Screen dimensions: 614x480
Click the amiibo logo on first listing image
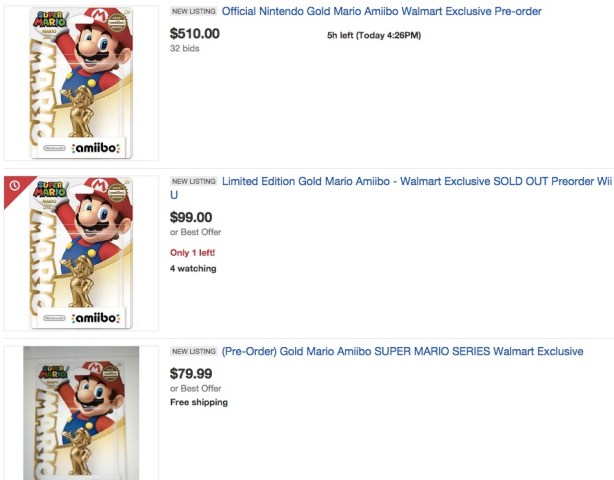[x=97, y=148]
